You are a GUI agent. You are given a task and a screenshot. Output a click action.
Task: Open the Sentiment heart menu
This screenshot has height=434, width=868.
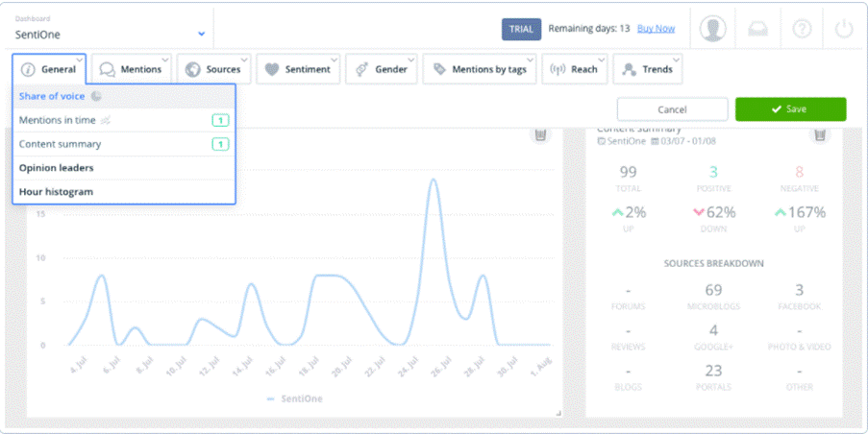pyautogui.click(x=298, y=69)
